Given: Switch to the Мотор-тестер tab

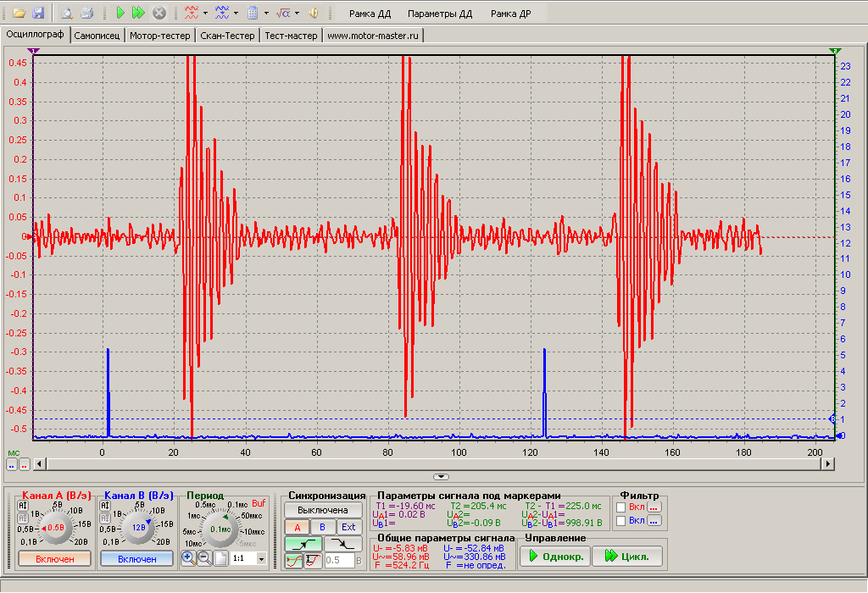Looking at the screenshot, I should coord(160,36).
